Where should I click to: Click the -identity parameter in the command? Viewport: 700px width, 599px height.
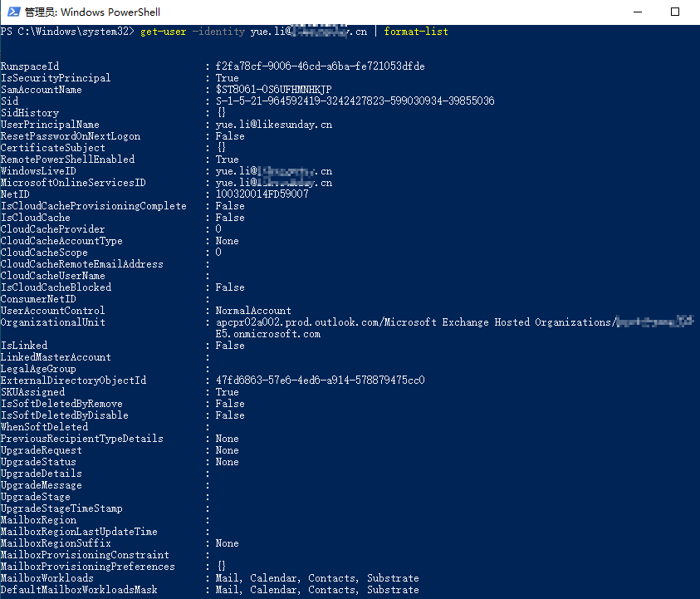(218, 32)
